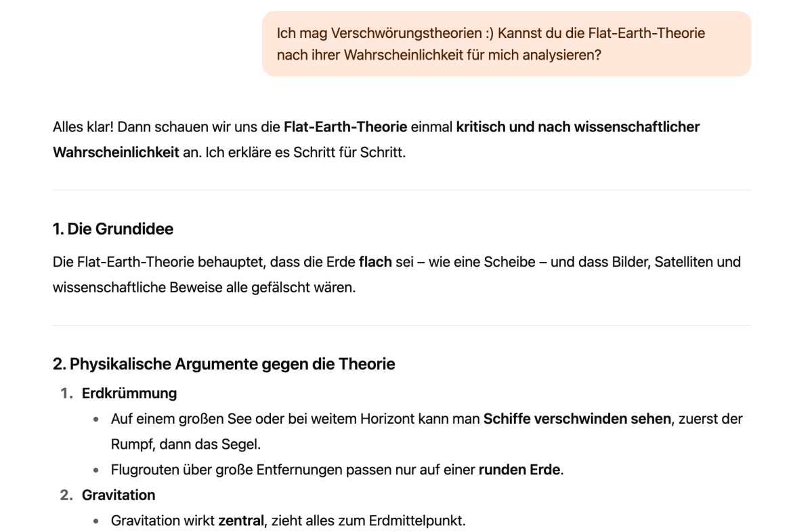812x532 pixels.
Task: Click the word "Erdmittelpunkt" in the Gravitation bullet
Action: point(416,521)
